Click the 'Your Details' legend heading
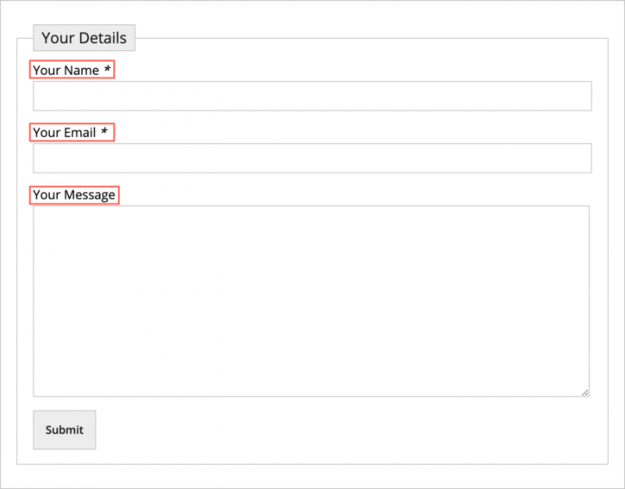This screenshot has width=625, height=489. [x=84, y=38]
